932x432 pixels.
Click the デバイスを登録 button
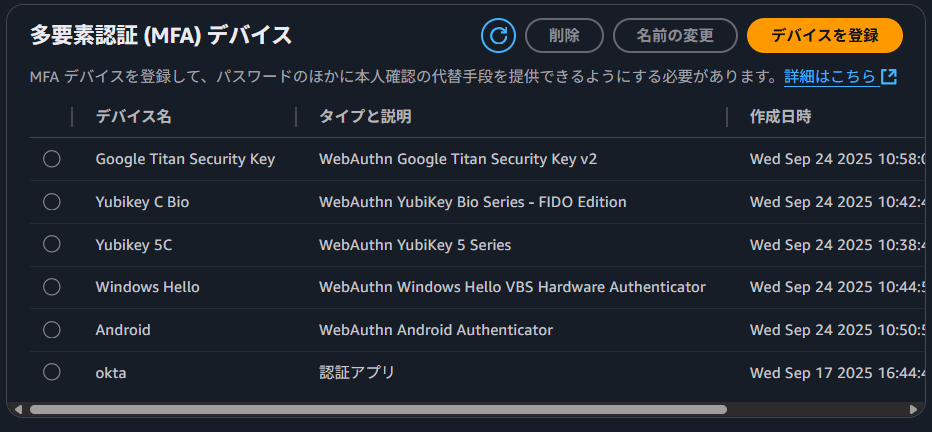pos(824,36)
